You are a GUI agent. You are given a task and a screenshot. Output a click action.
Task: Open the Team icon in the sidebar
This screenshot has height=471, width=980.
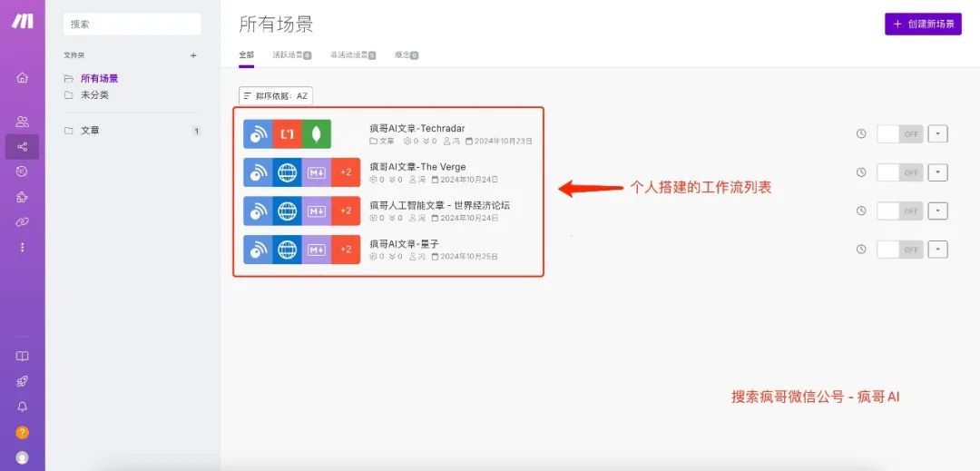[x=23, y=122]
